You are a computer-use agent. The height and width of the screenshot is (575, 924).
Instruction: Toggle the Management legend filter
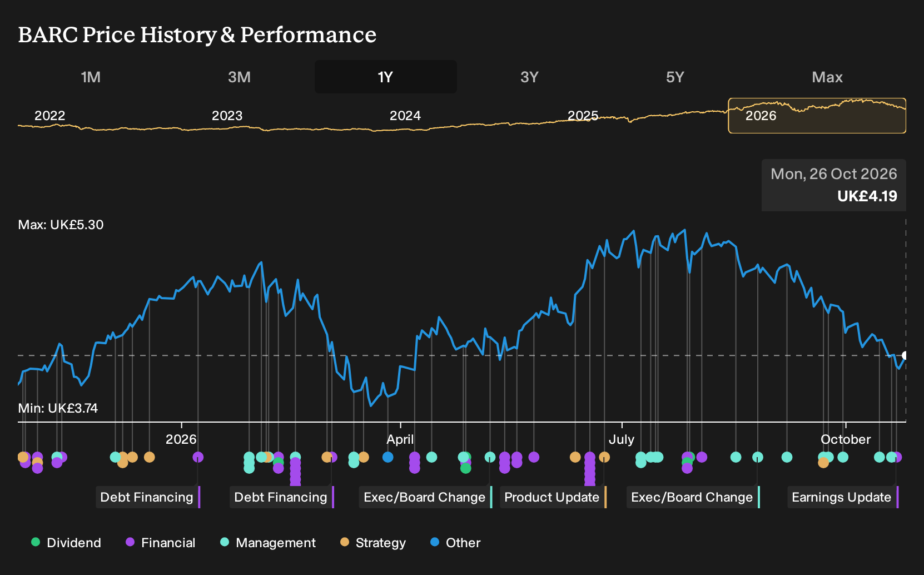tap(268, 543)
